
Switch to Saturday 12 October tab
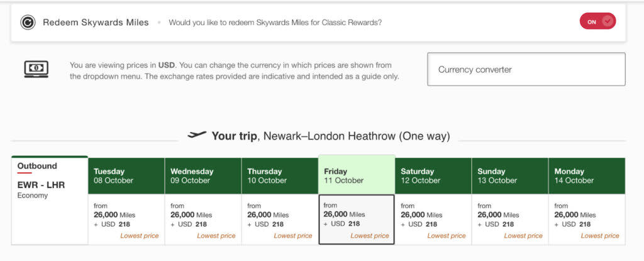pos(433,176)
